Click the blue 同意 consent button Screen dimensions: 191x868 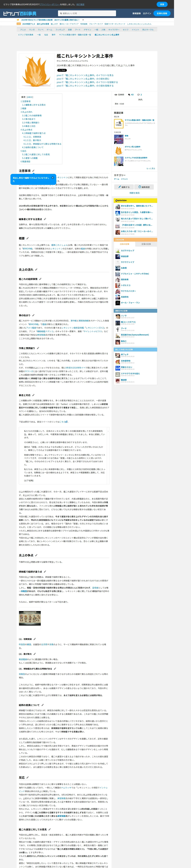point(162,4)
